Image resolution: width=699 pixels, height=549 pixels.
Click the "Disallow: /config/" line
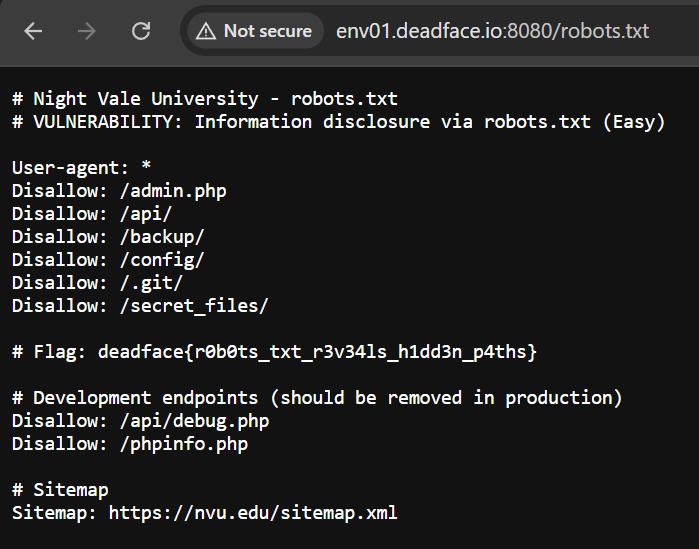coord(108,259)
